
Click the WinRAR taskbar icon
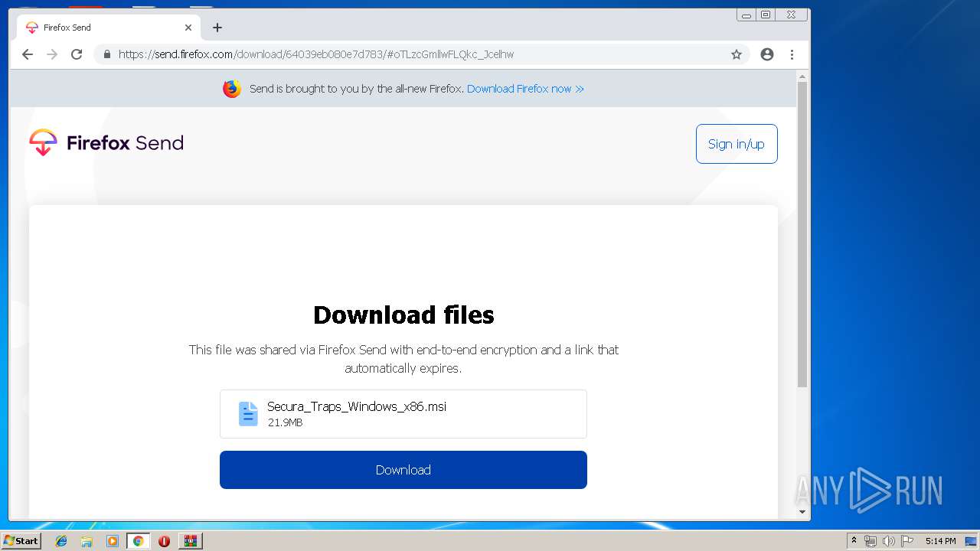point(190,541)
